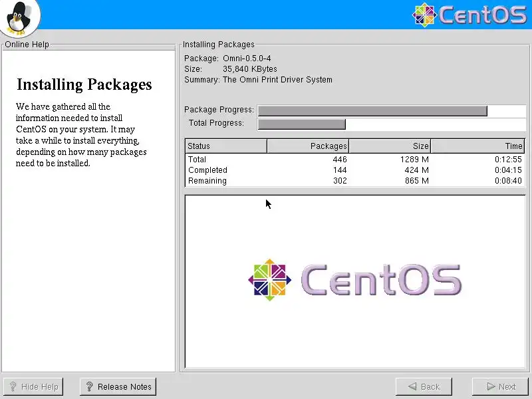Click the Completed row label
532x399 pixels.
coord(207,170)
